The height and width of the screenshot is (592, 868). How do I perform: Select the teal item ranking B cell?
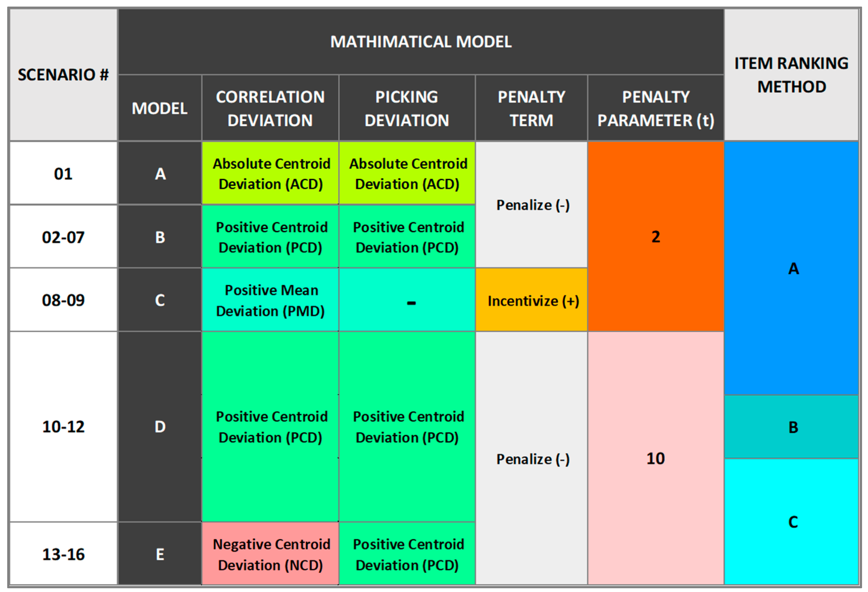click(792, 427)
